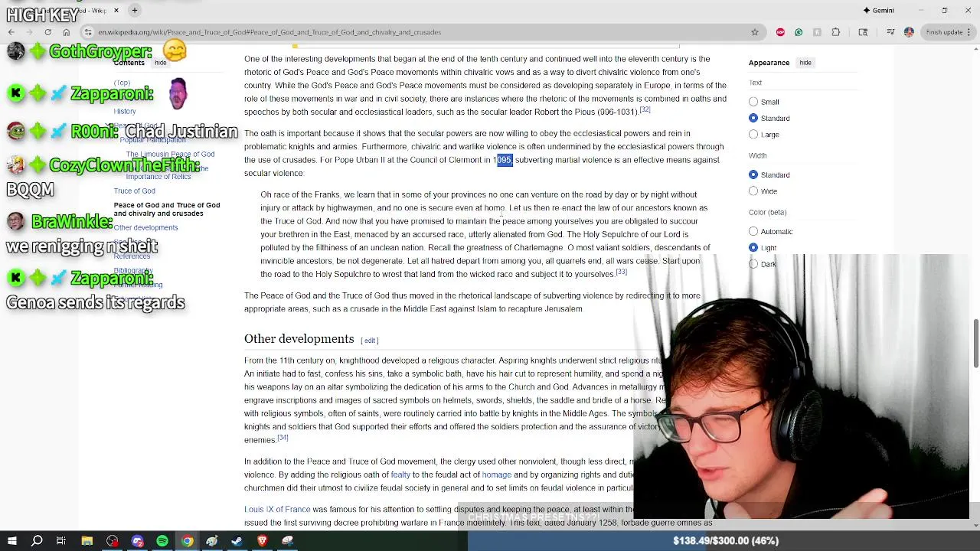Open Spotify from the taskbar
Viewport: 980px width, 551px height.
pos(162,541)
